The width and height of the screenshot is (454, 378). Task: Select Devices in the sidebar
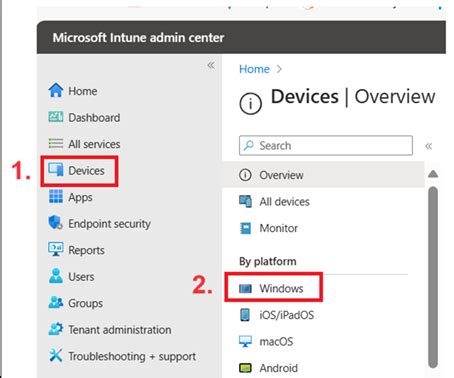(86, 171)
